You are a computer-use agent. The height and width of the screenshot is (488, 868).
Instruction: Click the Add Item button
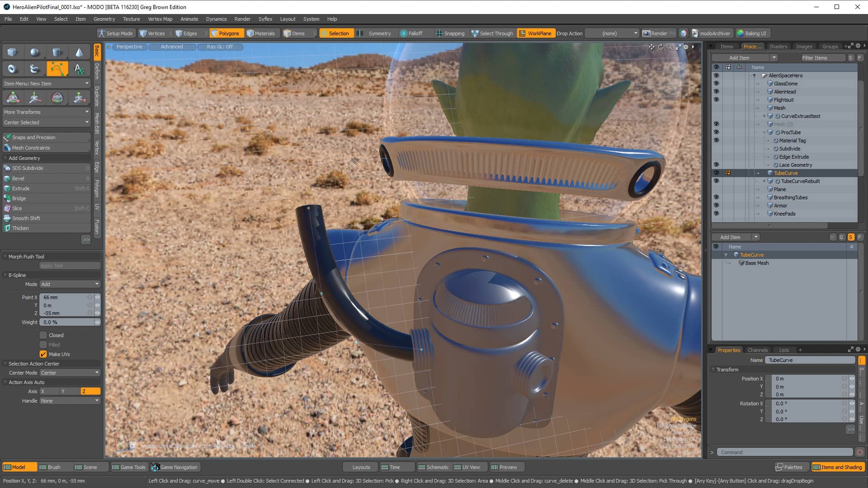(x=739, y=57)
